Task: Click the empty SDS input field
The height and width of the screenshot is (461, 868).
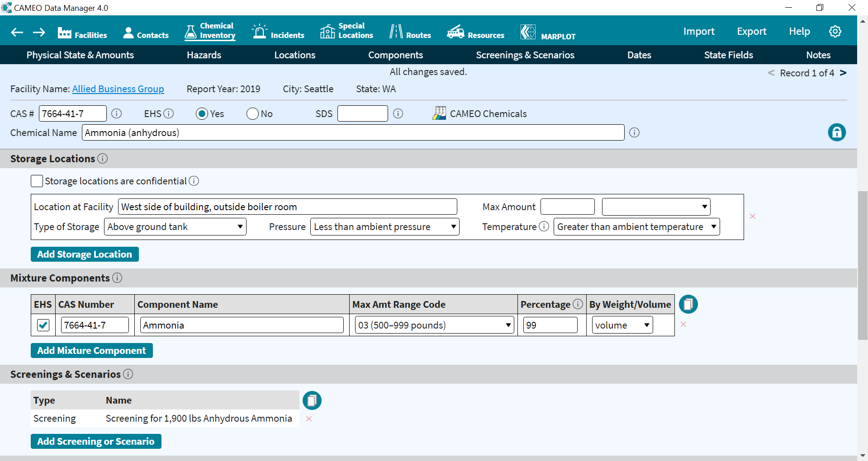Action: (x=363, y=113)
